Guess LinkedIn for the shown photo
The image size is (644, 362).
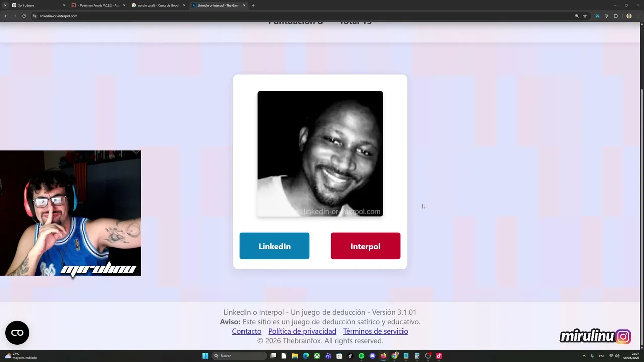tap(274, 246)
